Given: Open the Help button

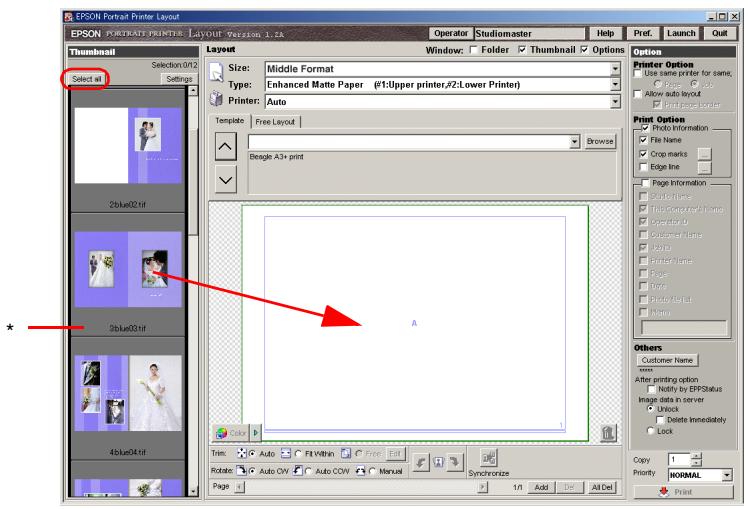Looking at the screenshot, I should click(605, 33).
